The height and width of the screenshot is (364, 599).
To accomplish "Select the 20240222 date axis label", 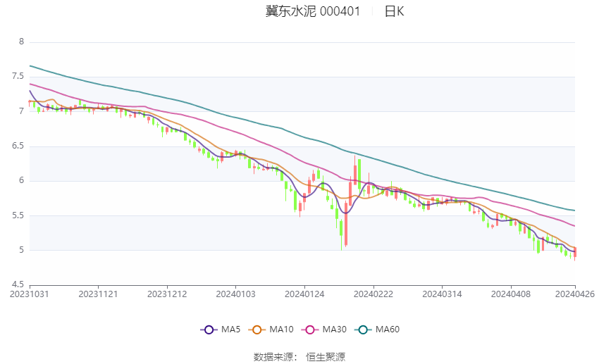I will coord(373,294).
